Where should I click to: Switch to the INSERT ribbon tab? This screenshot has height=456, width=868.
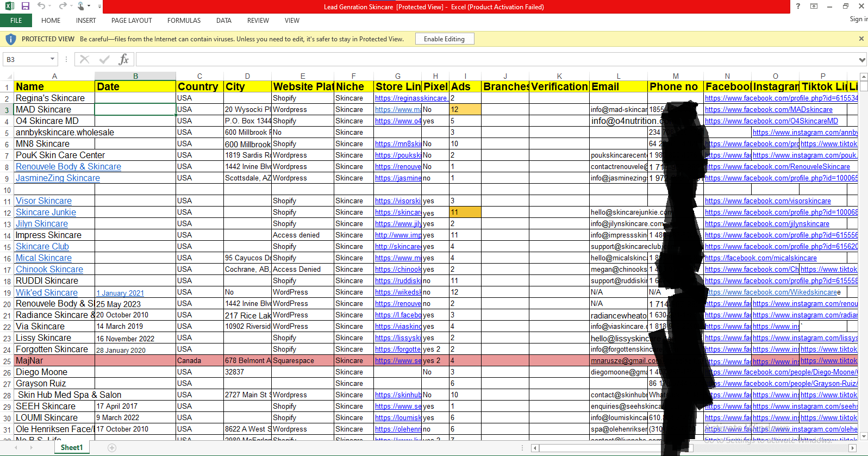point(86,21)
